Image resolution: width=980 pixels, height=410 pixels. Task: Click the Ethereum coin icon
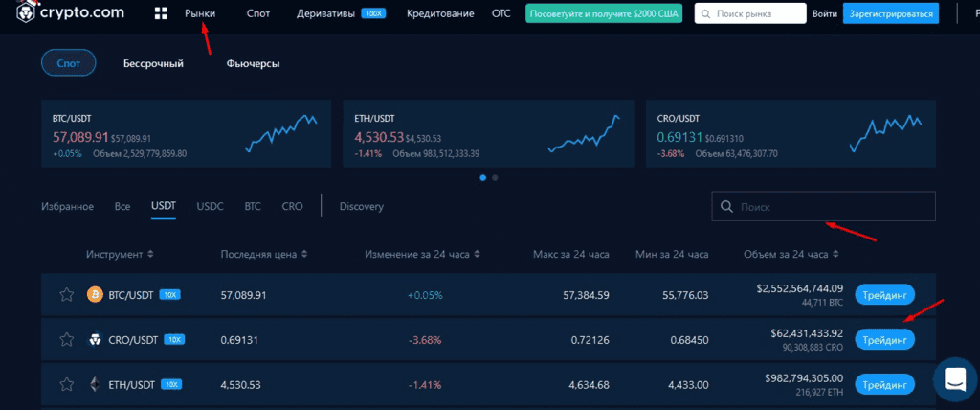95,384
